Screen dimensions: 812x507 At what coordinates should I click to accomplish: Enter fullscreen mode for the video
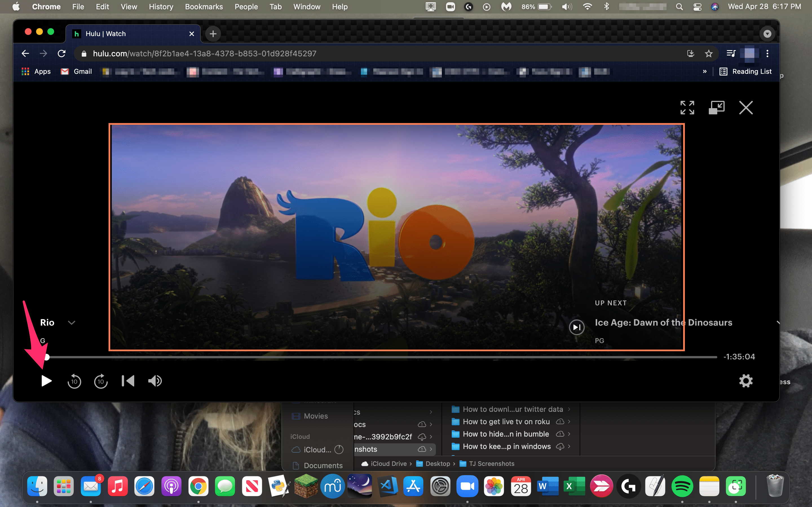pyautogui.click(x=687, y=108)
